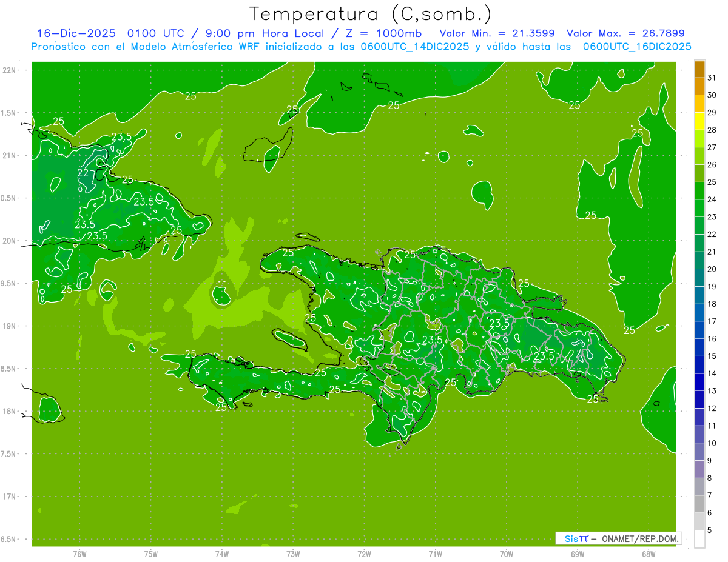
Task: Click the legend tick label 14
Action: tap(712, 373)
